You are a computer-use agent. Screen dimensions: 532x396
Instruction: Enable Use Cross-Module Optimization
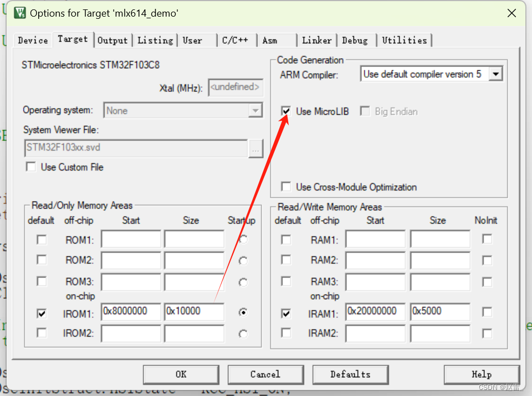(x=285, y=187)
